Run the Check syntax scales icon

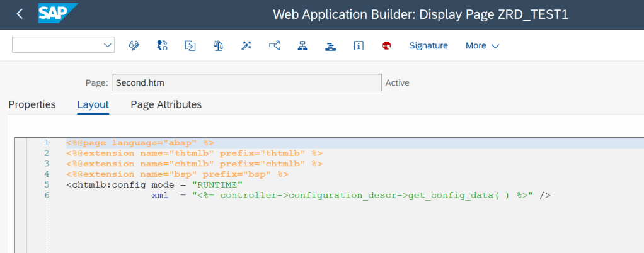point(218,45)
